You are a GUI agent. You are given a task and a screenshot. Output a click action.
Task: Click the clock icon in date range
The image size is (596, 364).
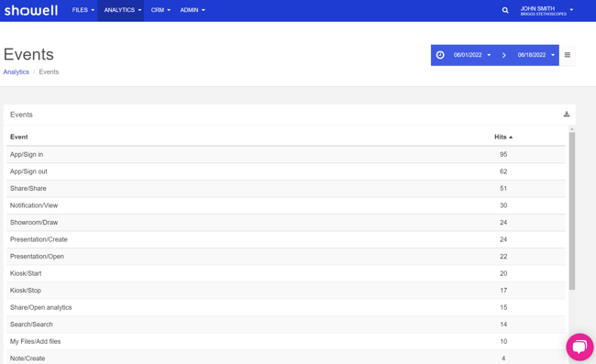440,55
